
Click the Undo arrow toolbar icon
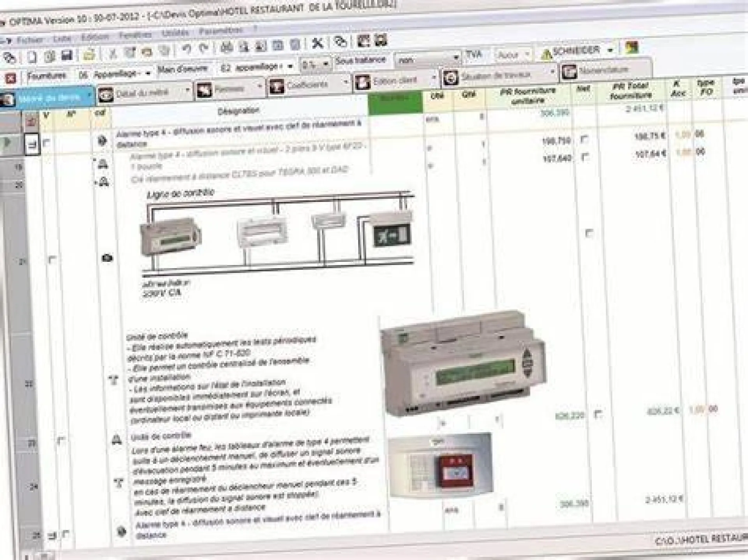(x=187, y=49)
